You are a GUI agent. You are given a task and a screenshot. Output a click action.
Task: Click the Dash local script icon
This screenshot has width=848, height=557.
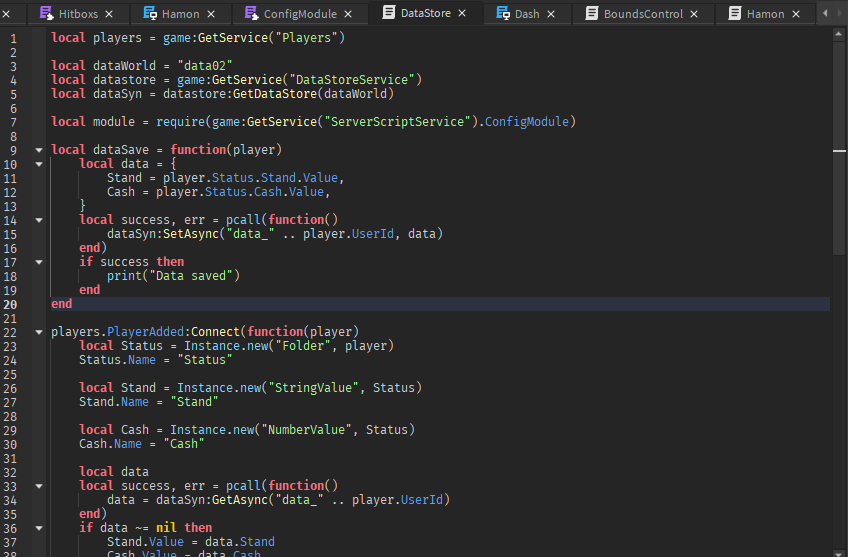502,13
